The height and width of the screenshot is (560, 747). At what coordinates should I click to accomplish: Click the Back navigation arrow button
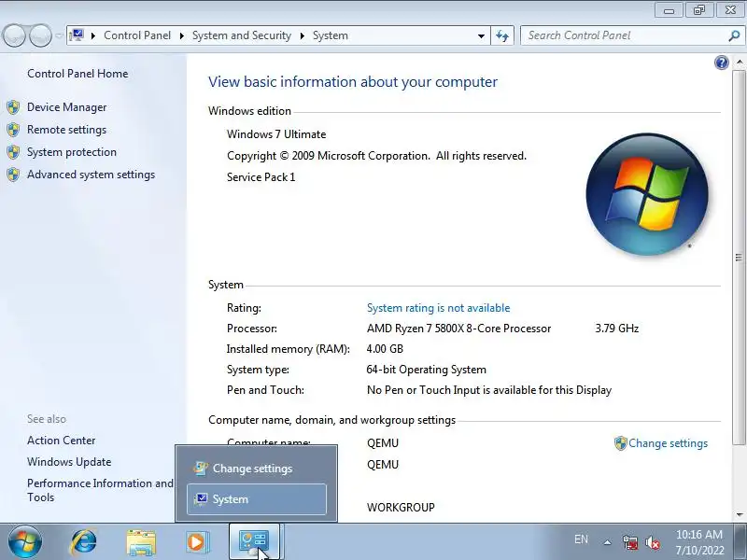point(14,35)
